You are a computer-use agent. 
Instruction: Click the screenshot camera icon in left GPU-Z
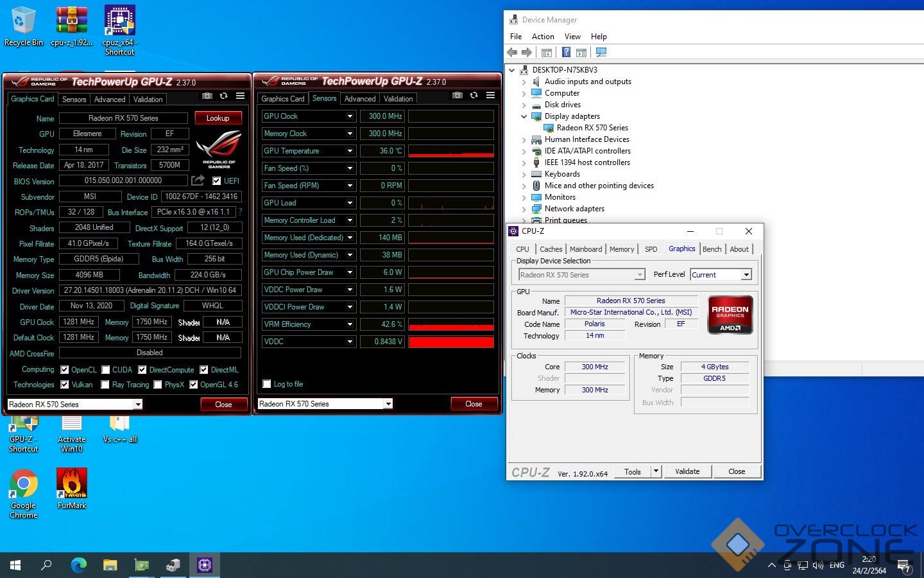207,96
